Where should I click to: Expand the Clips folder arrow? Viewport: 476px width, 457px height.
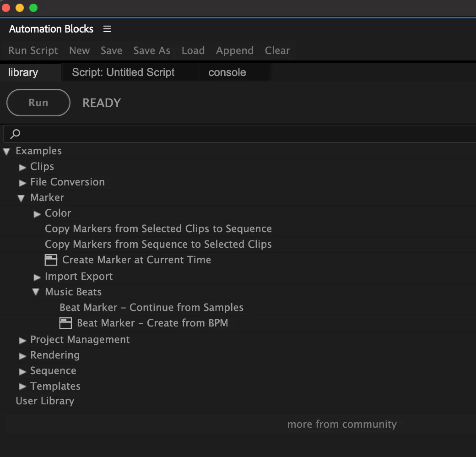[22, 167]
